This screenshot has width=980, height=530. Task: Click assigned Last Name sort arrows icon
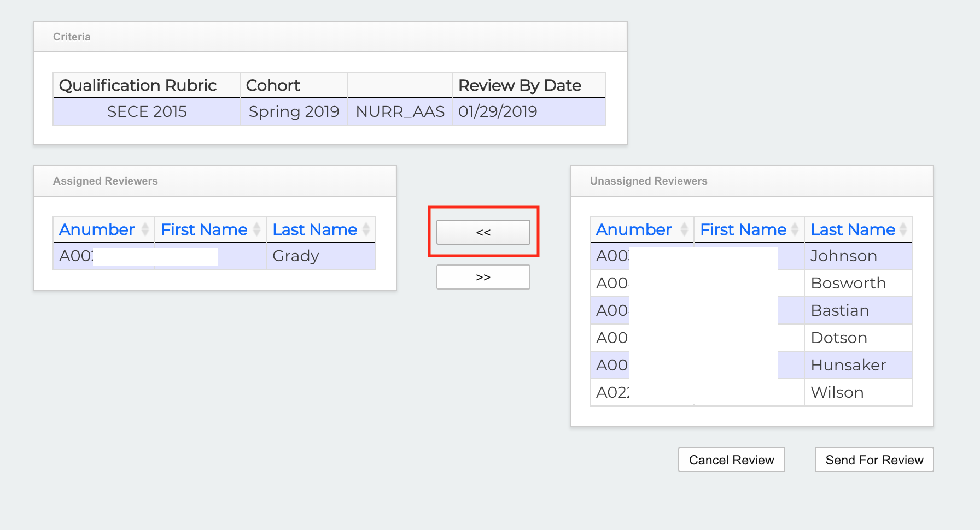[366, 229]
